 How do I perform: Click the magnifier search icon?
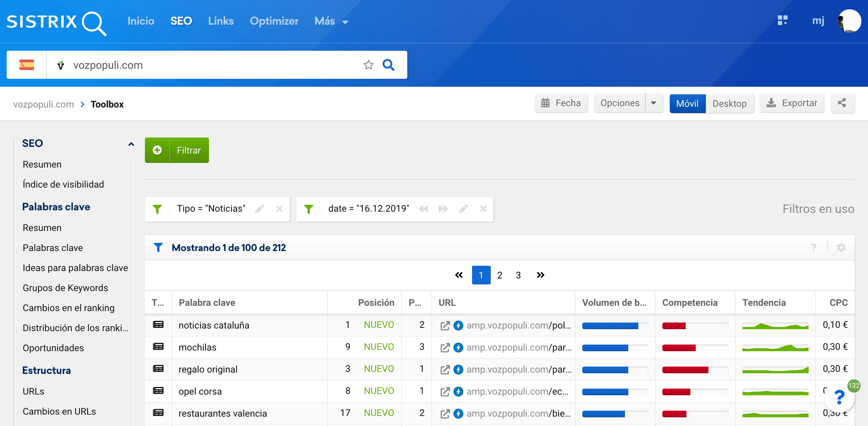point(388,65)
